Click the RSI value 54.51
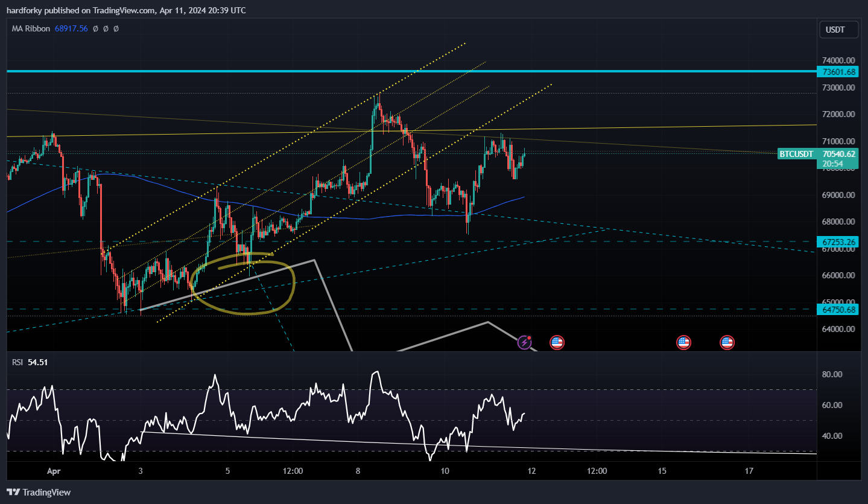The width and height of the screenshot is (868, 504). click(37, 362)
